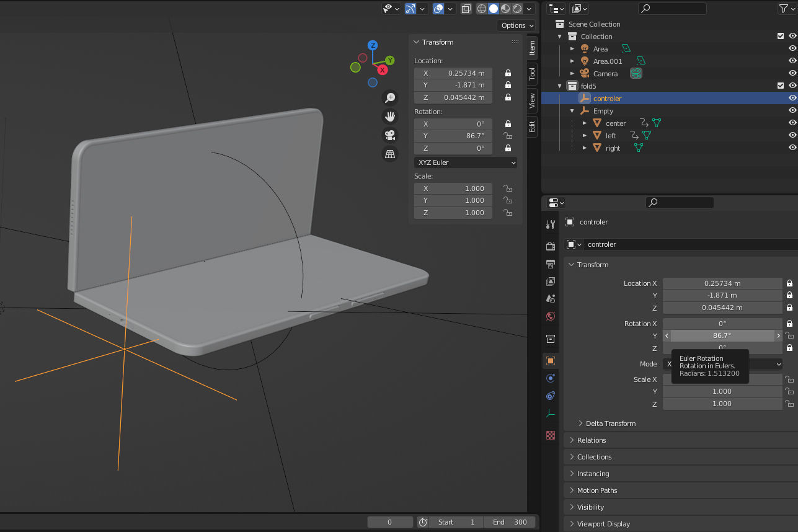
Task: Switch to the Tool sidebar tab
Action: pos(532,74)
